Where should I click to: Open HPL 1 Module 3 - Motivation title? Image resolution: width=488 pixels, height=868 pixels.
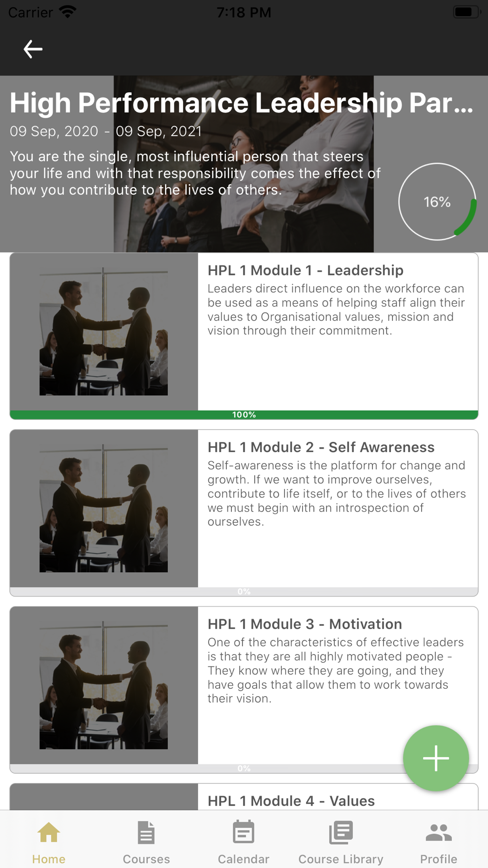pos(305,623)
